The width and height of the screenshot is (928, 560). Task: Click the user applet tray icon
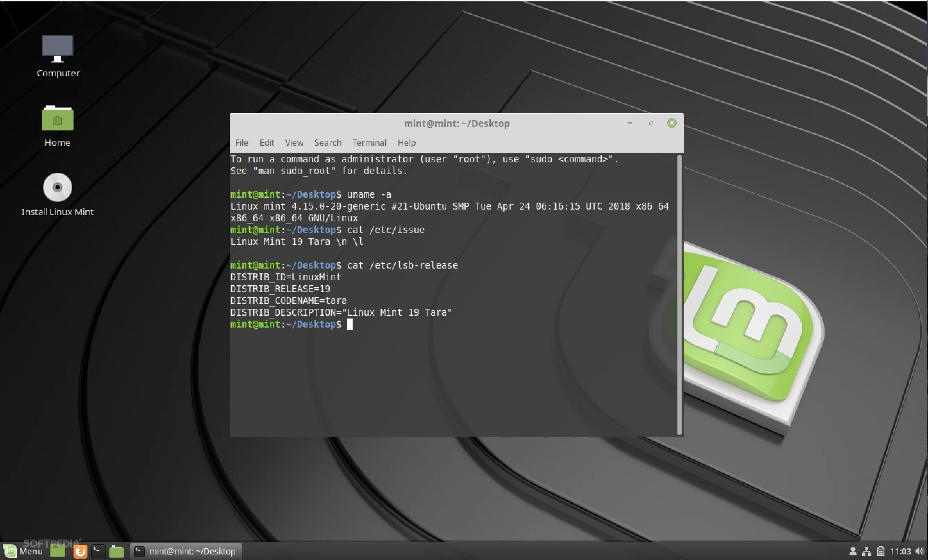[853, 551]
